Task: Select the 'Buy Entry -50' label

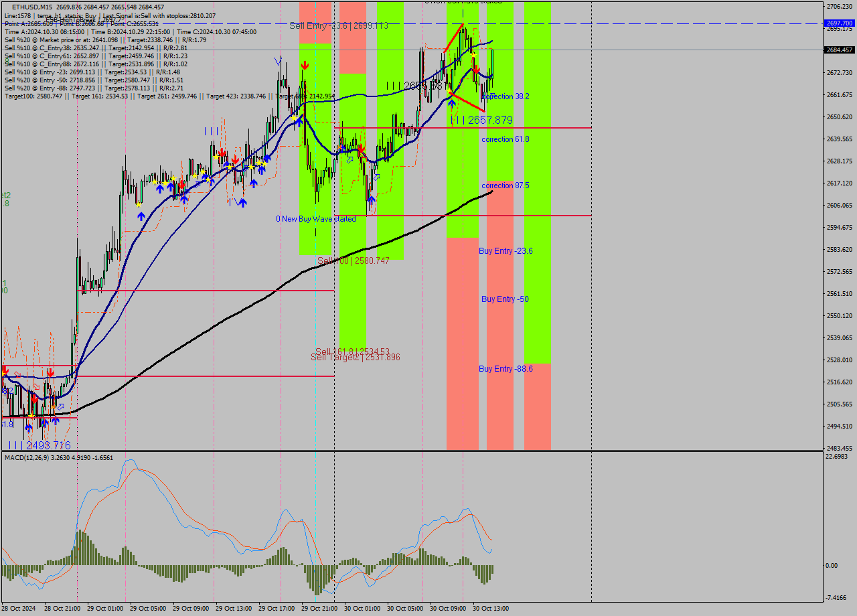Action: coord(505,299)
